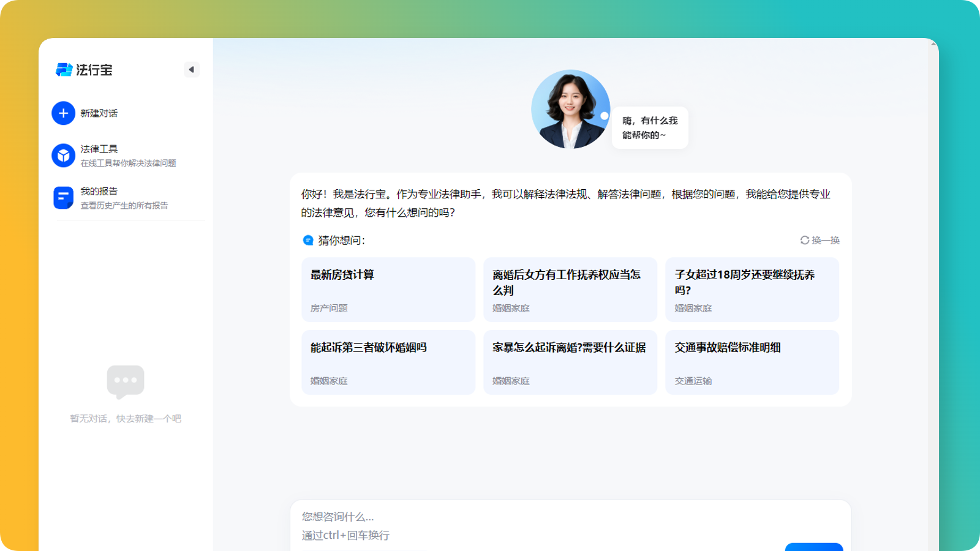Choose the 离婚后女方有工作抚养权应当怎么判 card
The height and width of the screenshot is (551, 980).
[570, 290]
